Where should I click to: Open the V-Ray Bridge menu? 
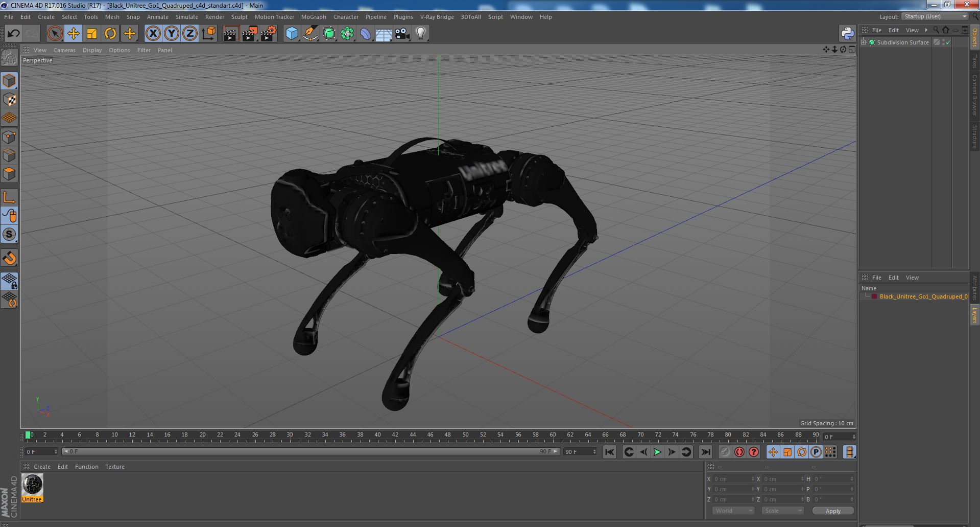(x=437, y=17)
